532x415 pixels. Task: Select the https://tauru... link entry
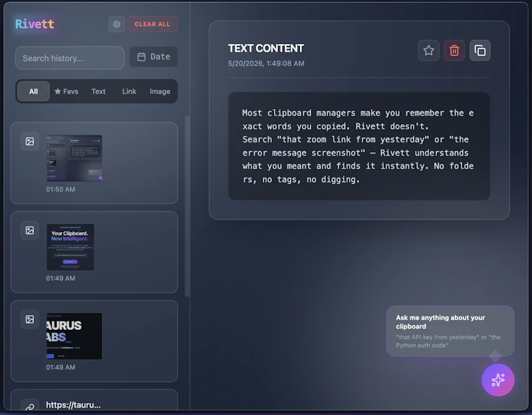(x=94, y=400)
